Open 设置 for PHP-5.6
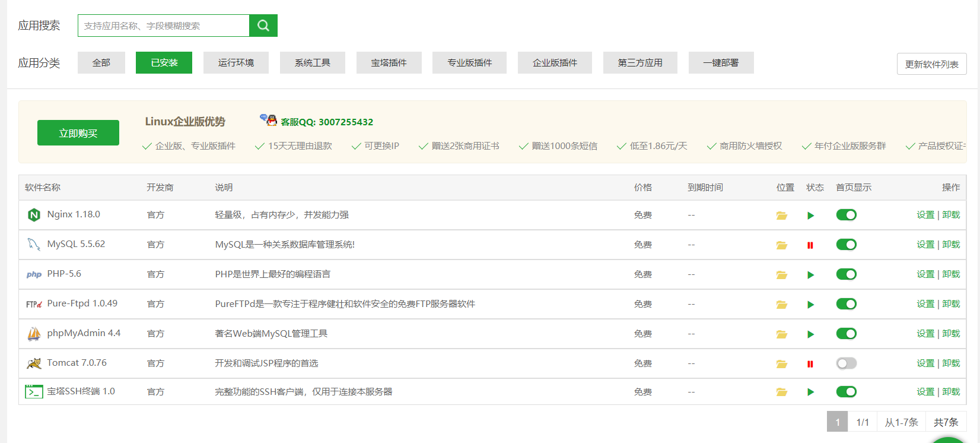The height and width of the screenshot is (443, 980). (925, 274)
